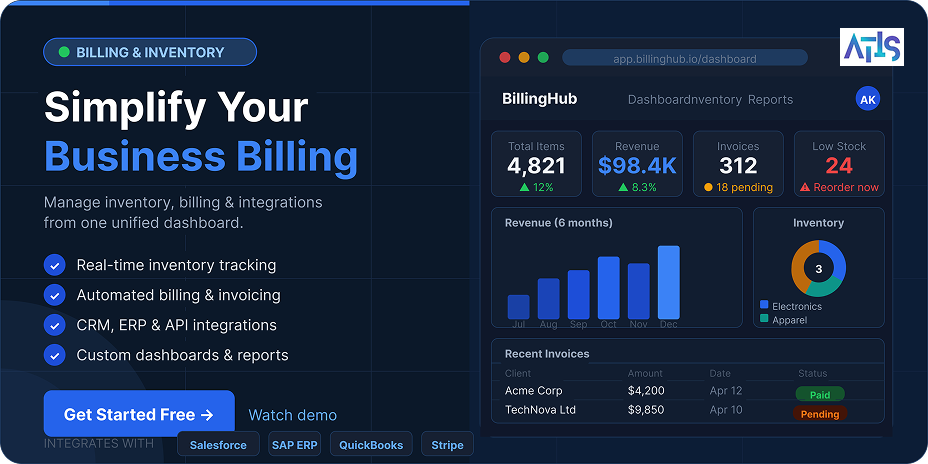Click the Paid status badge
Viewport: 928px width, 464px height.
tap(820, 394)
